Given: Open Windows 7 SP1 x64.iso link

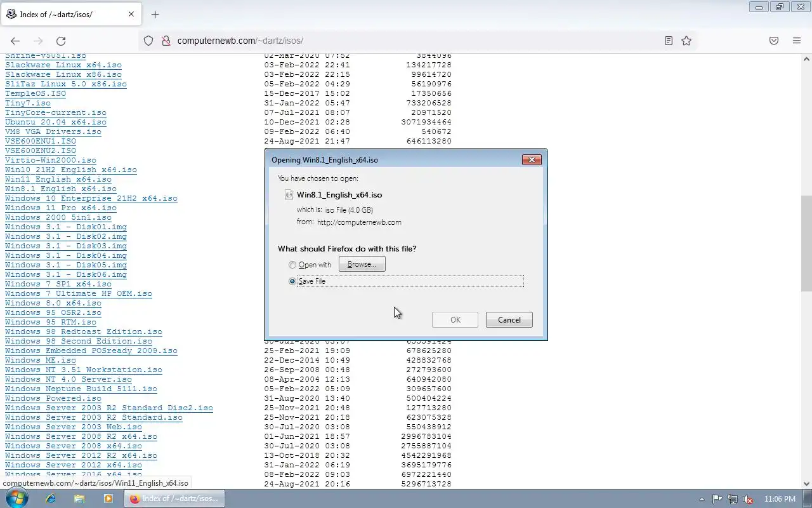Looking at the screenshot, I should 58,284.
